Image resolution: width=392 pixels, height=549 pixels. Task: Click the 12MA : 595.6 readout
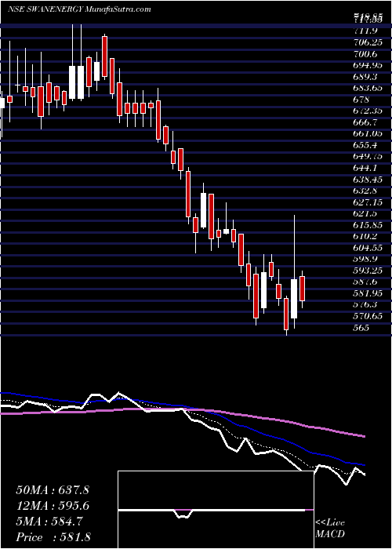tap(53, 506)
